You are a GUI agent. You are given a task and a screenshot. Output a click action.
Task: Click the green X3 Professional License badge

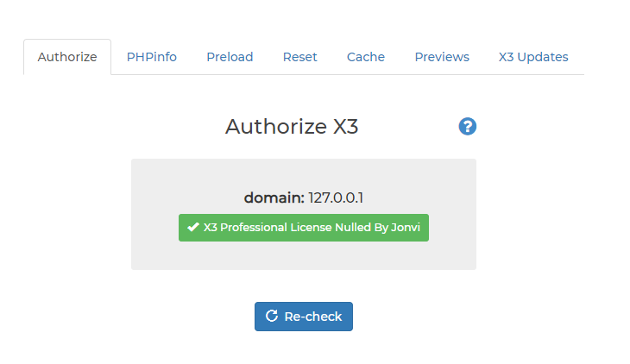click(x=303, y=228)
